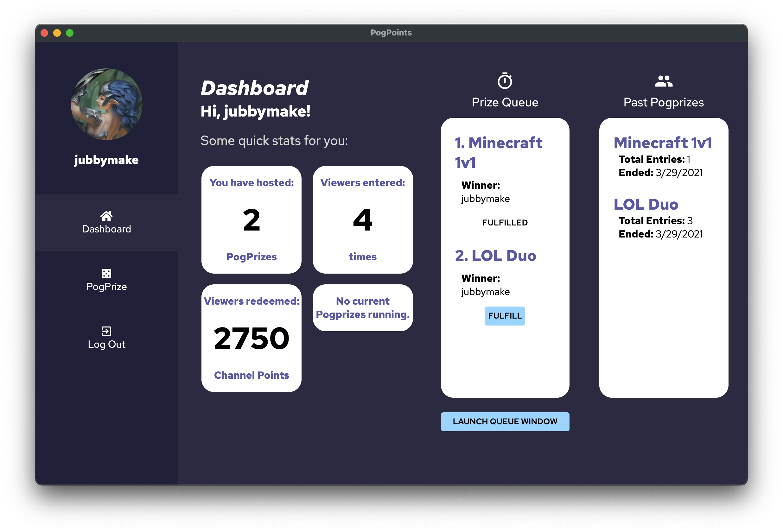783x532 pixels.
Task: Select the Dashboard sidebar label
Action: point(106,229)
